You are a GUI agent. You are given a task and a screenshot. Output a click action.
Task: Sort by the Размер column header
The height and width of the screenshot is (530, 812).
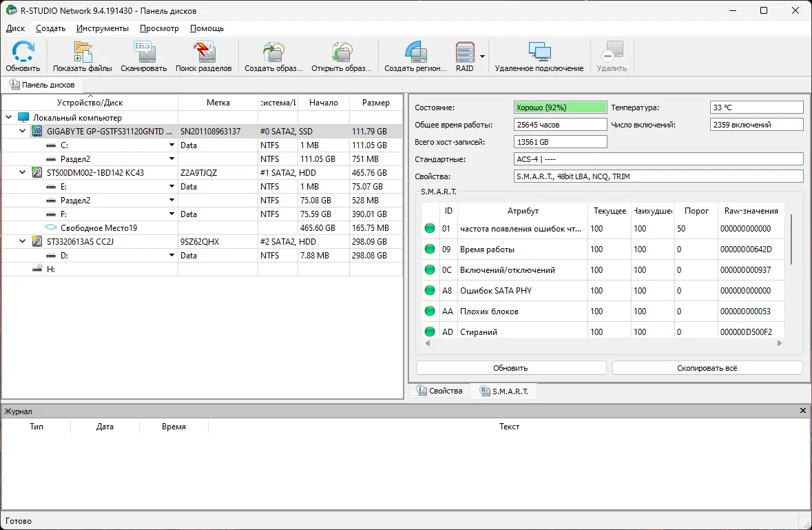(375, 103)
